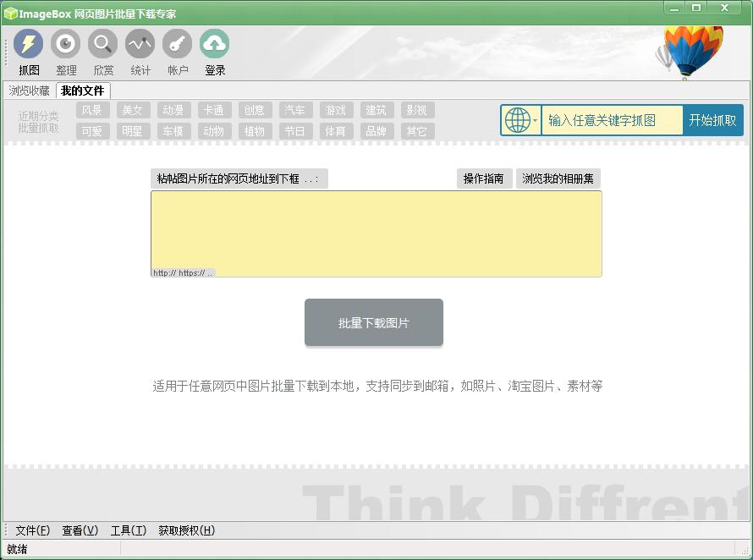753x560 pixels.
Task: Open the 文件(F) menu
Action: [31, 530]
